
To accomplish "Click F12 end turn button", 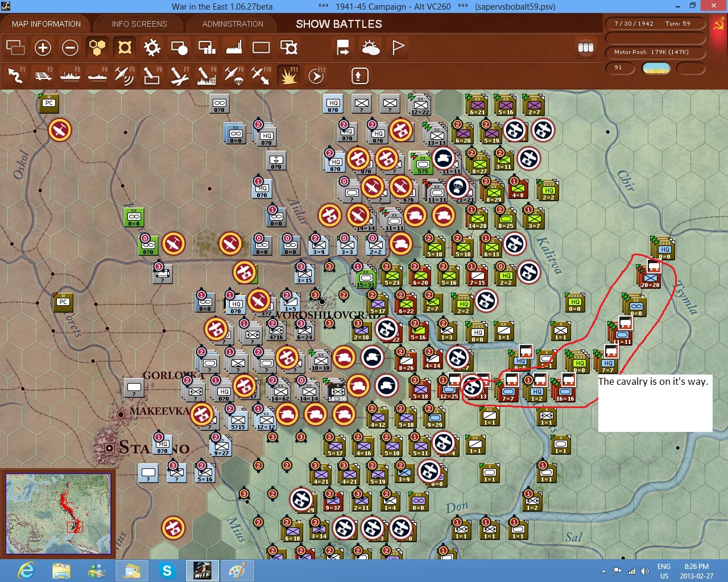I will [316, 76].
